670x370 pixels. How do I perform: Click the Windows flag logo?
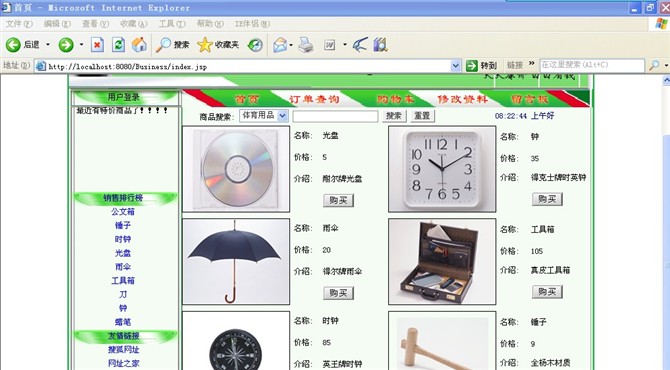click(x=661, y=23)
